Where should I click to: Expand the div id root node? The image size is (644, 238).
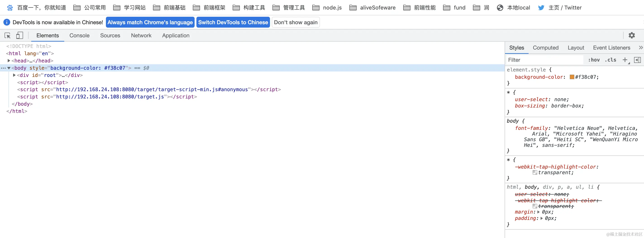(x=14, y=75)
